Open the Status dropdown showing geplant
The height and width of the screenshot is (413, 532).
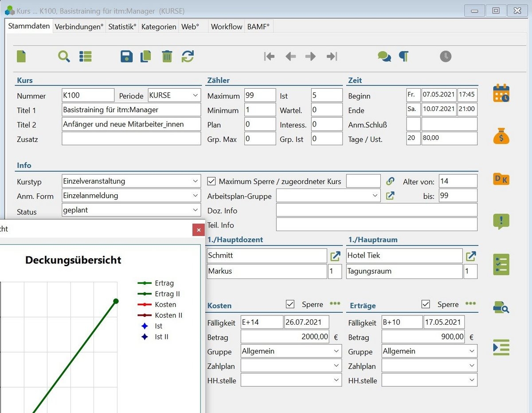pos(196,210)
